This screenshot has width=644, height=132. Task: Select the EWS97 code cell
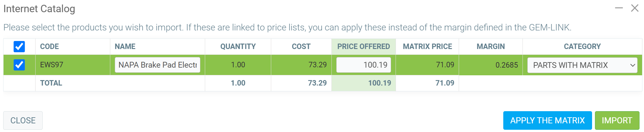52,65
